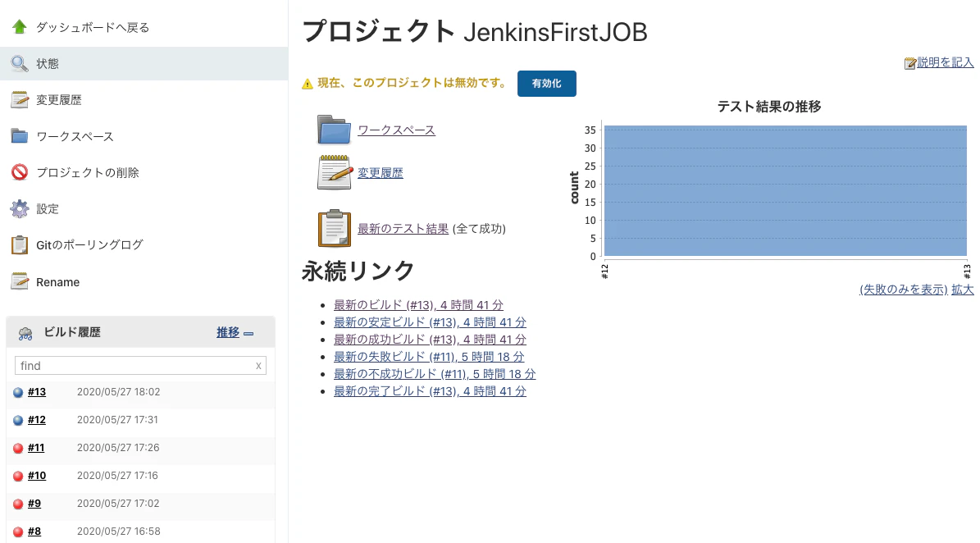Open 最新のビルド (#13) permalink
This screenshot has height=543, width=980.
(418, 305)
